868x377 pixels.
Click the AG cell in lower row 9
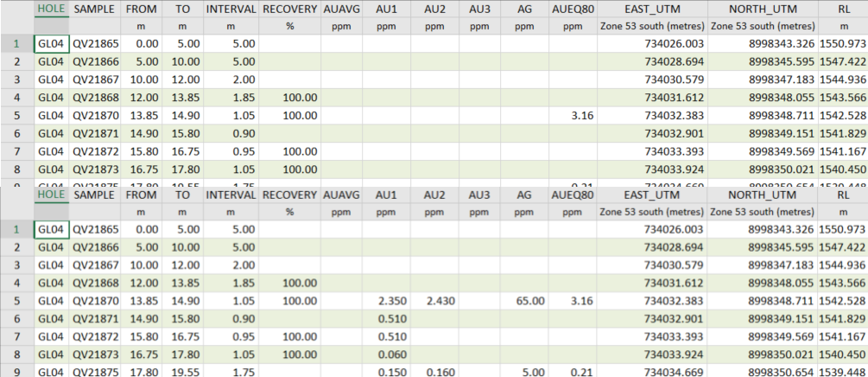pyautogui.click(x=524, y=371)
